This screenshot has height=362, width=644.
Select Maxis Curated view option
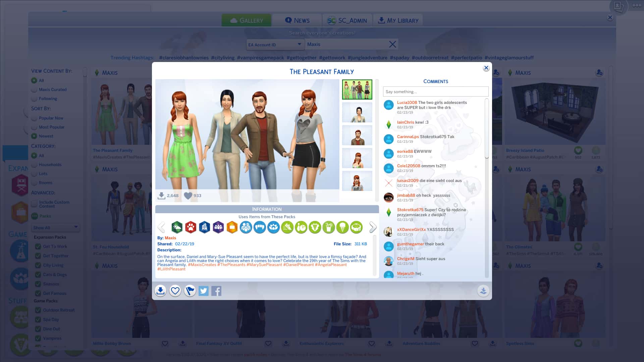pos(34,89)
